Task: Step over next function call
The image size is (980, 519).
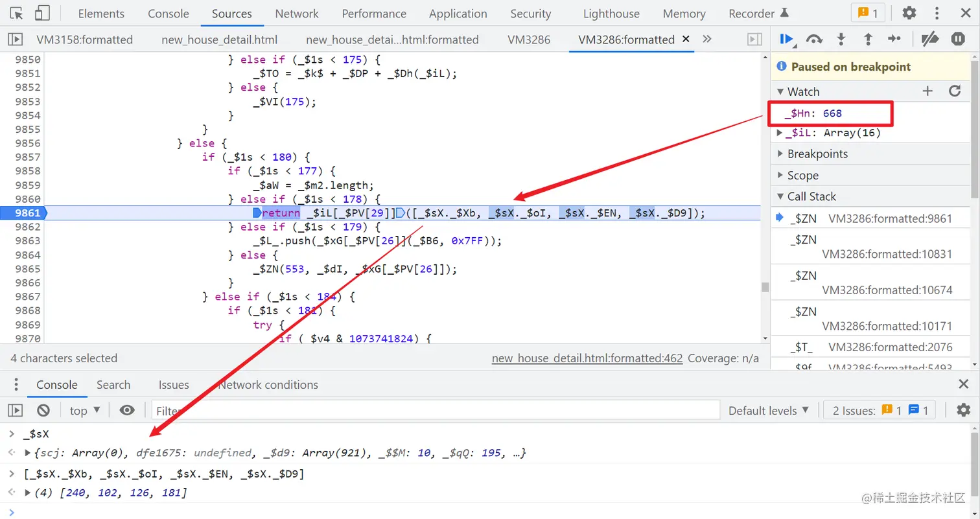Action: pos(814,40)
